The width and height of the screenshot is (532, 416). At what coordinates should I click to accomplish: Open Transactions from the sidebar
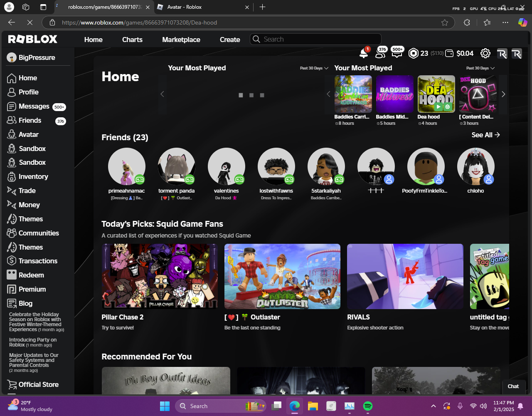pyautogui.click(x=38, y=261)
